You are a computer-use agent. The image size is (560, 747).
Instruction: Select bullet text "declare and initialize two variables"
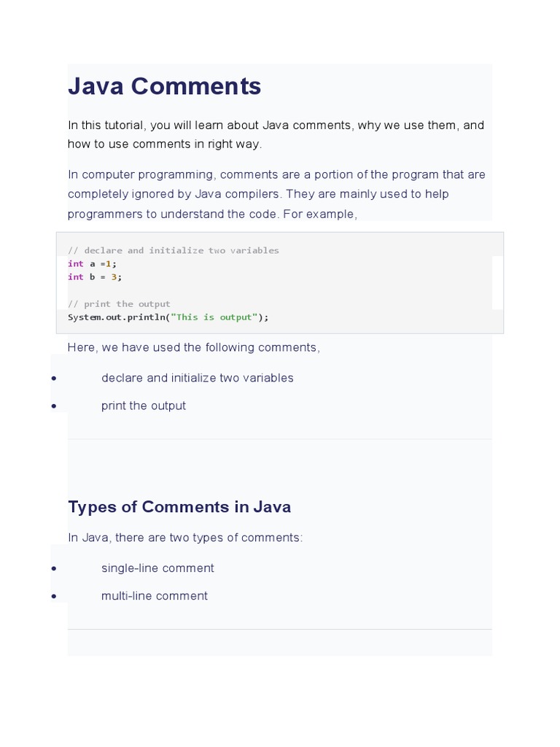click(197, 378)
